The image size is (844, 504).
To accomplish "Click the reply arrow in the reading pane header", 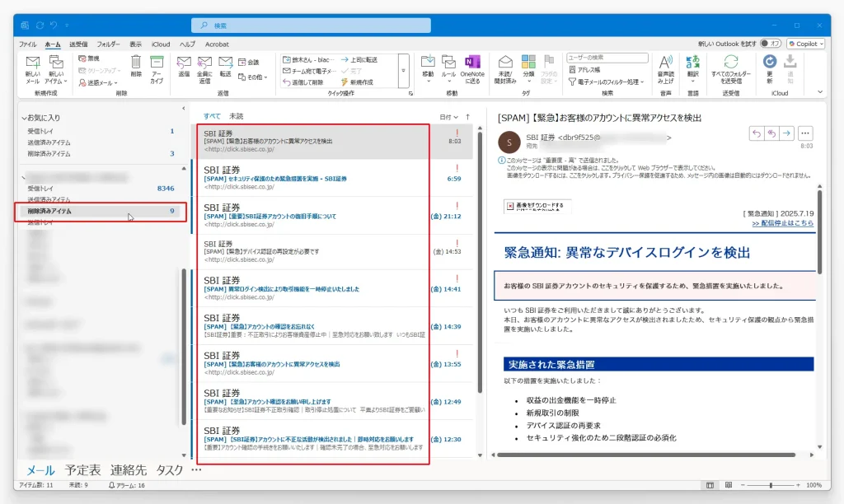I will (x=757, y=133).
